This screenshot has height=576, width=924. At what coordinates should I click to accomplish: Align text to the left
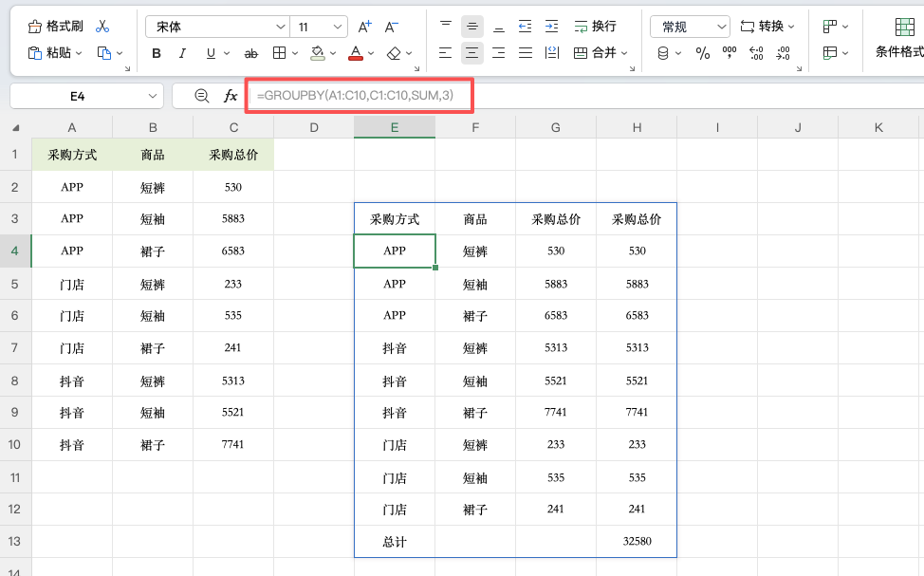click(446, 53)
